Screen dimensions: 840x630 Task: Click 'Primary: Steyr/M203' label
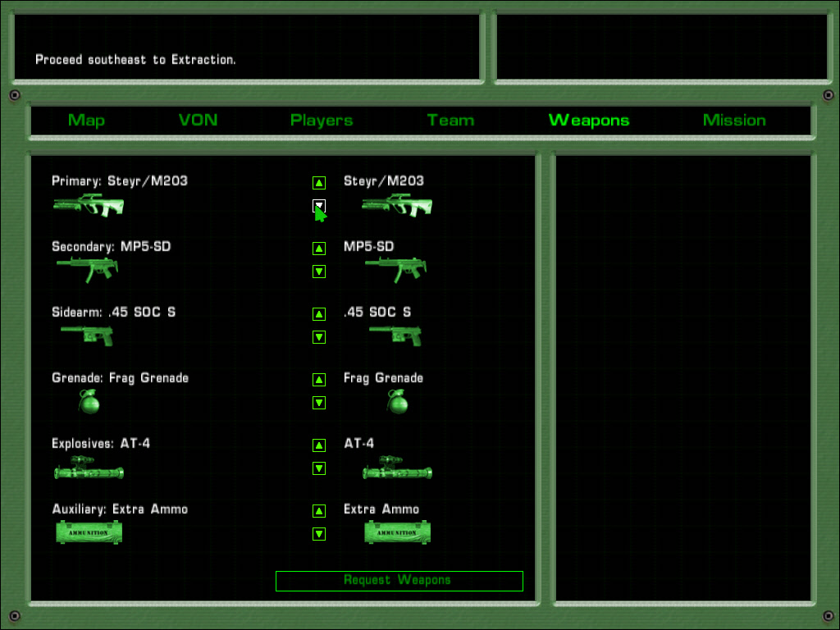tap(120, 181)
